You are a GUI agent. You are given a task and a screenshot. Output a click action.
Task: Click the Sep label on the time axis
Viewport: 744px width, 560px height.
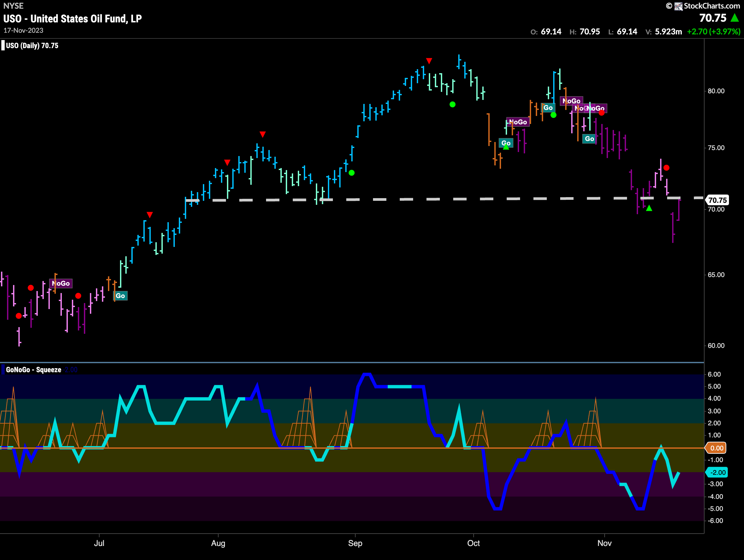tap(355, 543)
